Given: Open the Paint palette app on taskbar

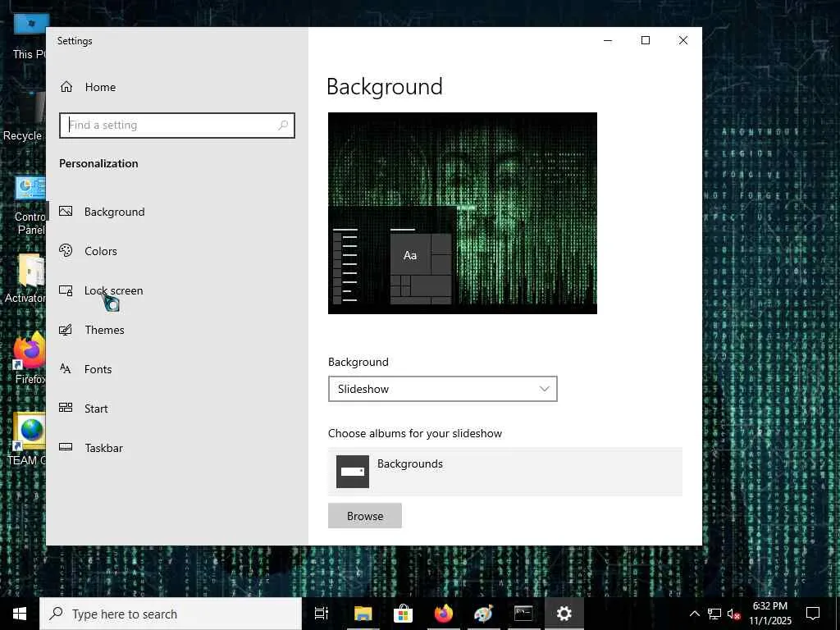Looking at the screenshot, I should pyautogui.click(x=483, y=614).
